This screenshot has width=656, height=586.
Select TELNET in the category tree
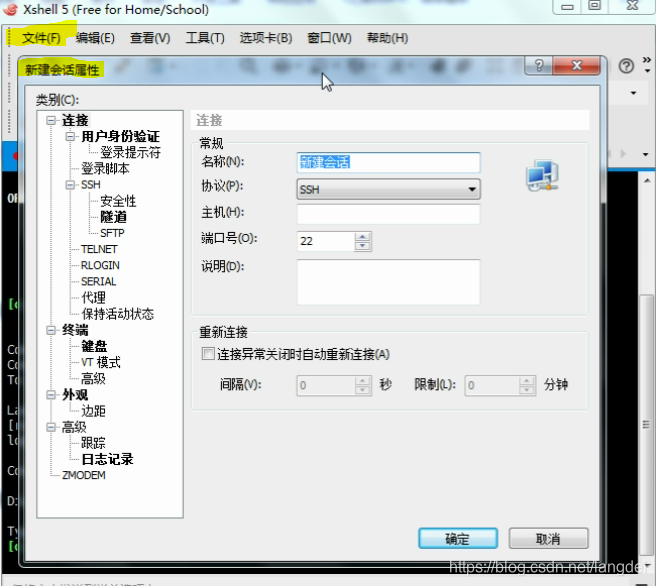99,249
